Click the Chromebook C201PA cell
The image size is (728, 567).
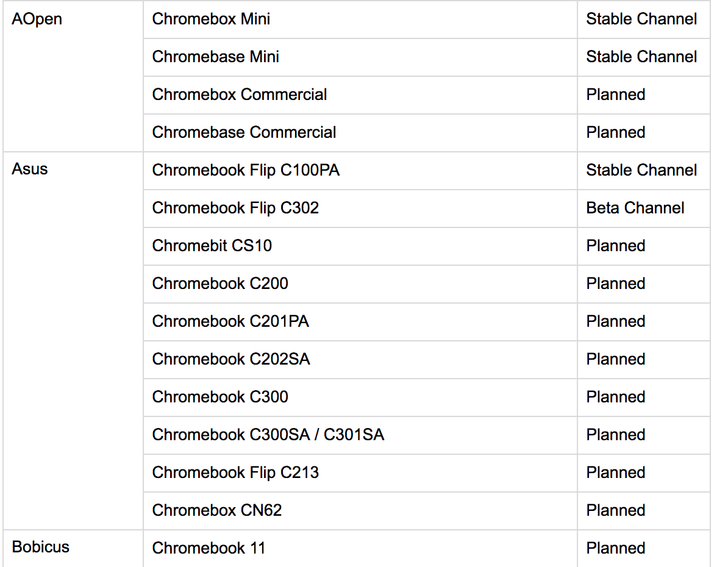click(x=230, y=321)
